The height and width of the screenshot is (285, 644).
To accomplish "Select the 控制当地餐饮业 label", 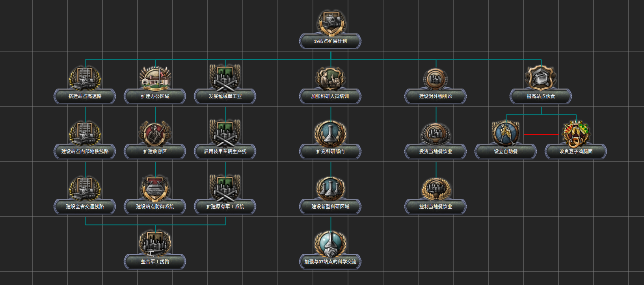I will (x=436, y=207).
